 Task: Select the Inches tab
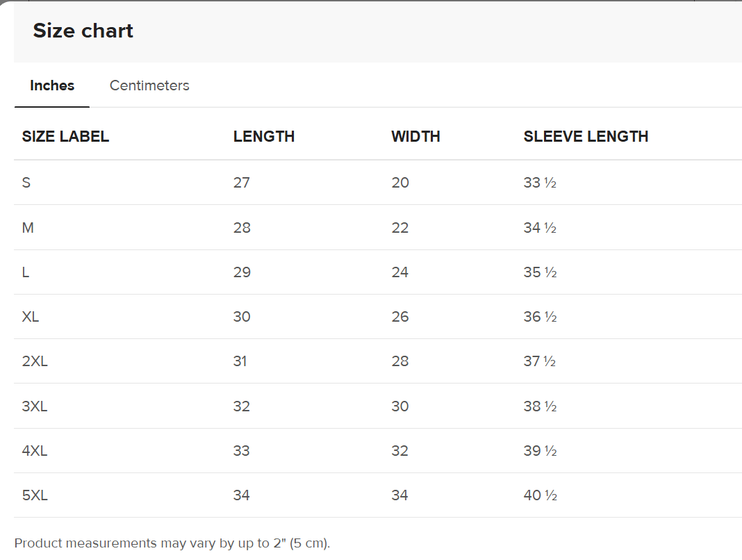click(x=52, y=85)
